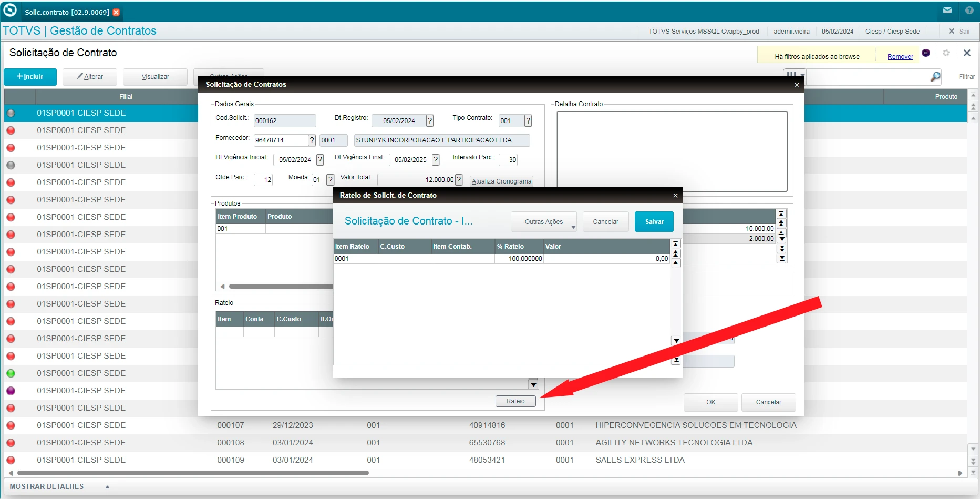Open the mail envelope icon in top bar
This screenshot has height=499, width=980.
tap(947, 11)
